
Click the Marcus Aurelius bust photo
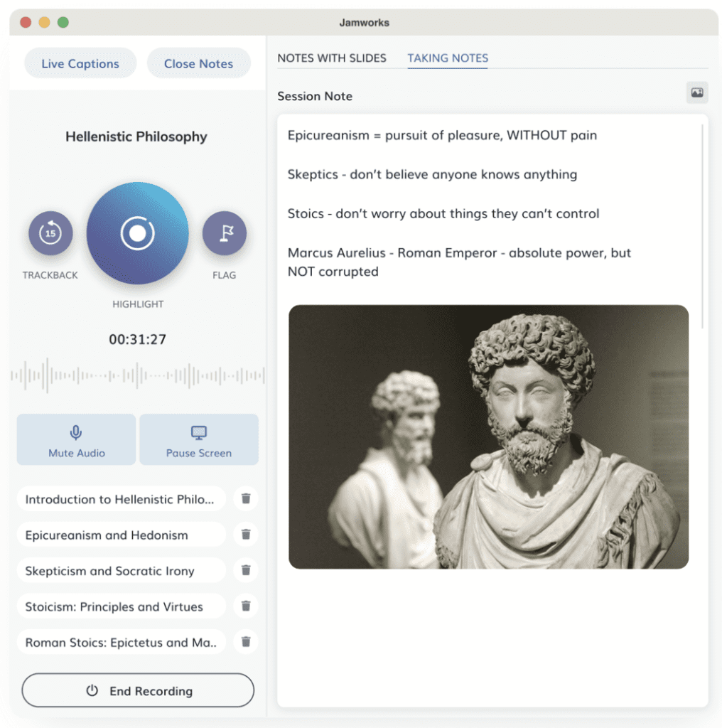coord(487,436)
